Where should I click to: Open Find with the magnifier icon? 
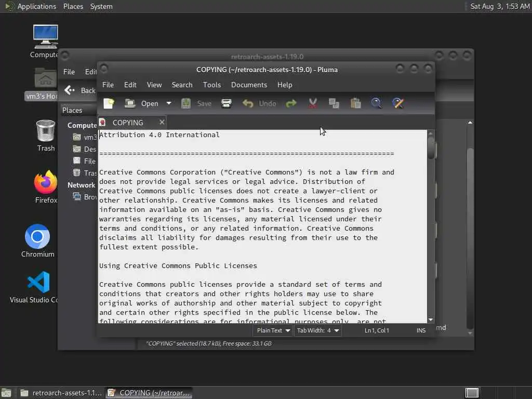click(x=377, y=103)
